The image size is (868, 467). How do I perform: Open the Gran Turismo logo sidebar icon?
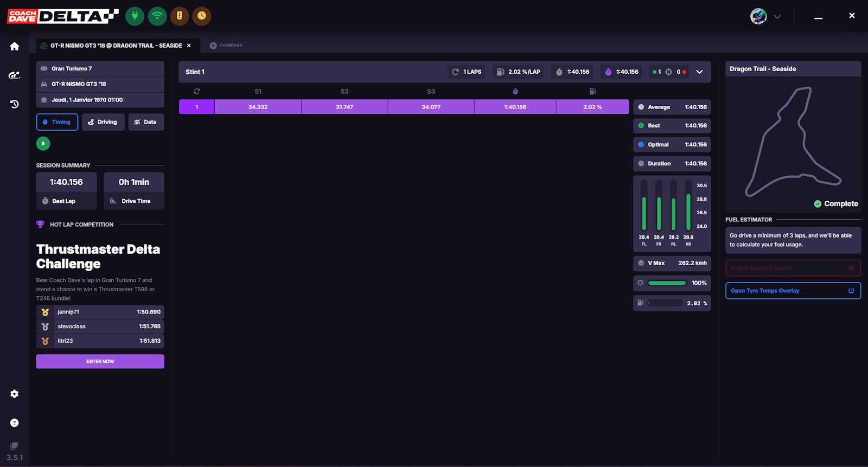pos(15,75)
